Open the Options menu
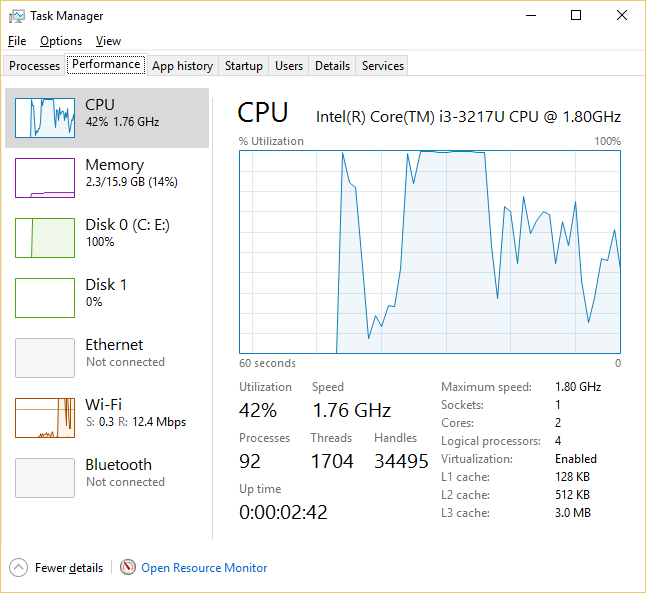Screen dimensions: 646x593 61,41
